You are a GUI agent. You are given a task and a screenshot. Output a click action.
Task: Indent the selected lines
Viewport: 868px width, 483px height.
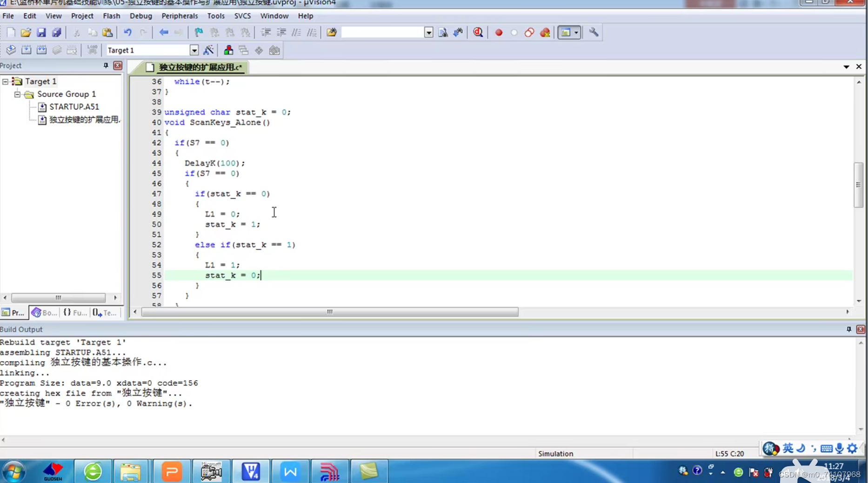(x=266, y=33)
